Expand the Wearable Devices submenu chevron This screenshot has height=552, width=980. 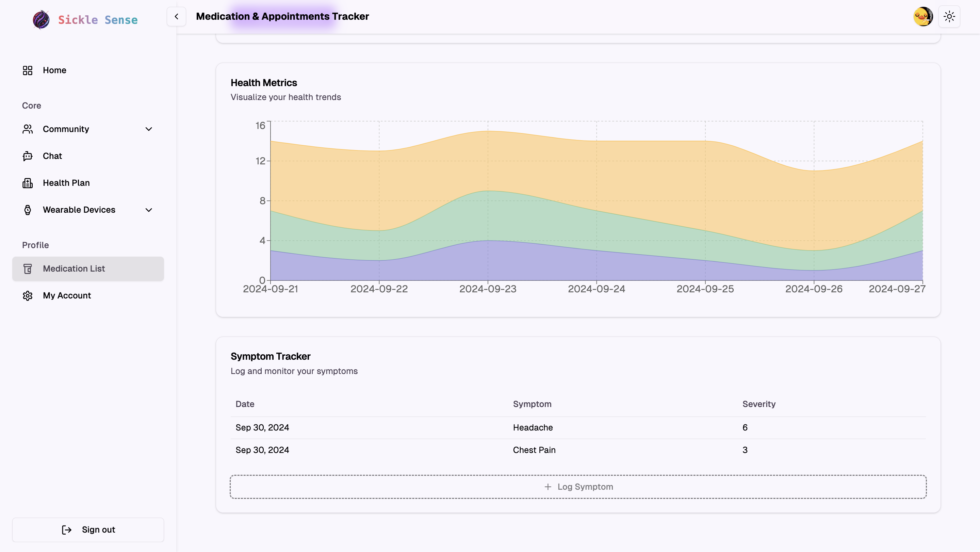point(149,210)
